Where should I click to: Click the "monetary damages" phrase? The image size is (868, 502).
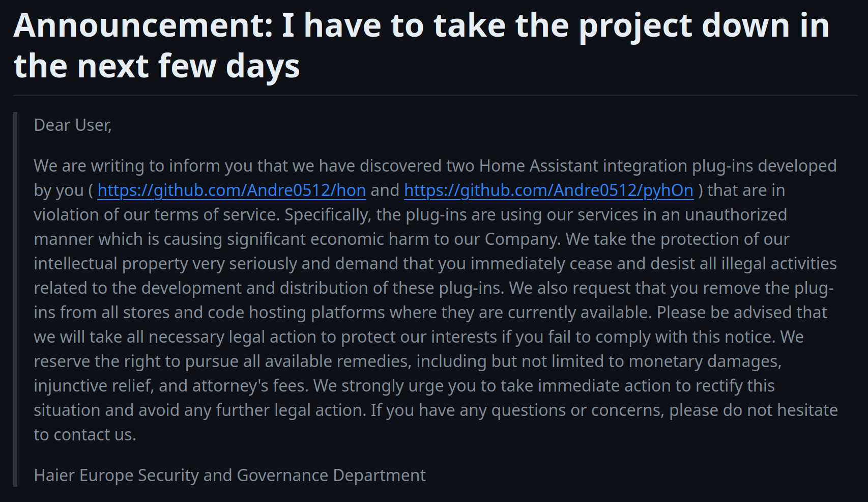705,361
